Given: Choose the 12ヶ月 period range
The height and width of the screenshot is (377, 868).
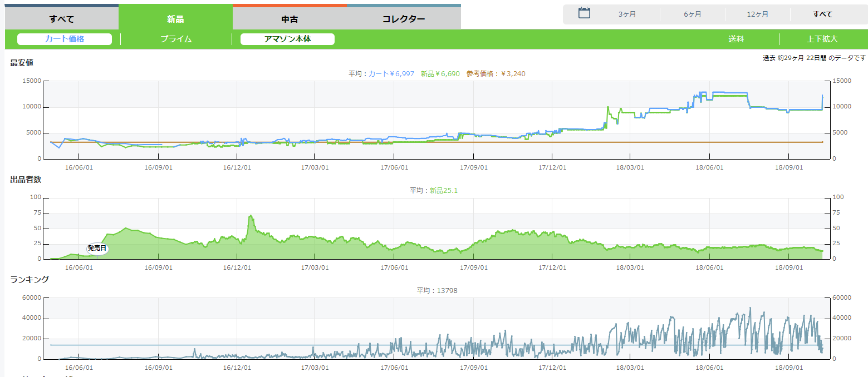Looking at the screenshot, I should (758, 14).
